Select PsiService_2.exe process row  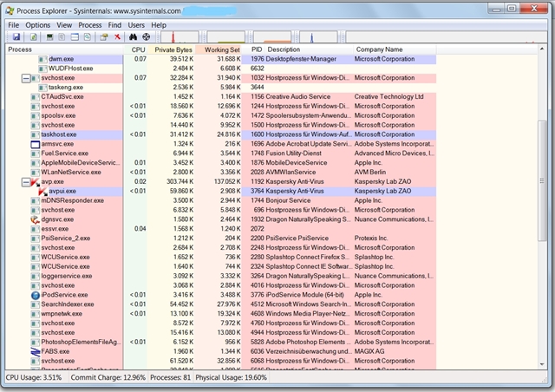[x=221, y=238]
